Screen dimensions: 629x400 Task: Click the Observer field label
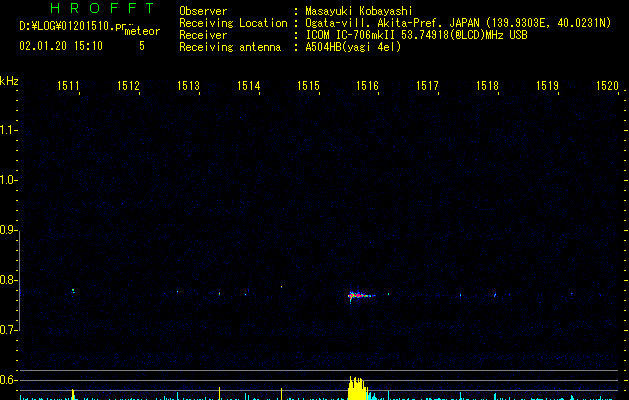(x=203, y=11)
